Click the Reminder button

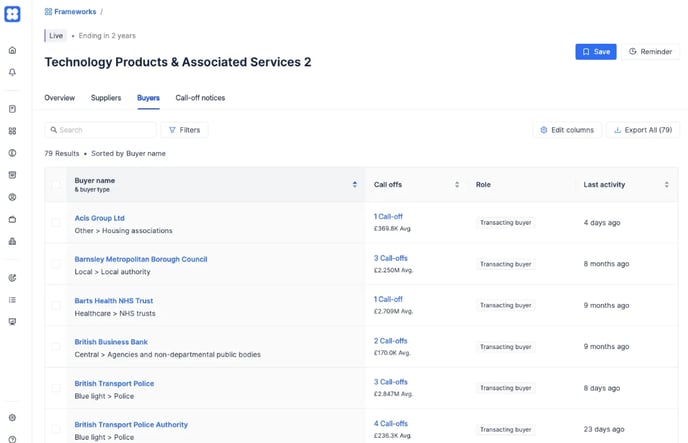pos(650,52)
